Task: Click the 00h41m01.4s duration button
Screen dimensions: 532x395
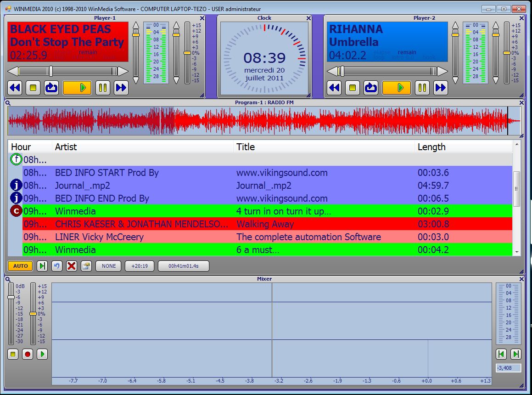Action: [183, 266]
